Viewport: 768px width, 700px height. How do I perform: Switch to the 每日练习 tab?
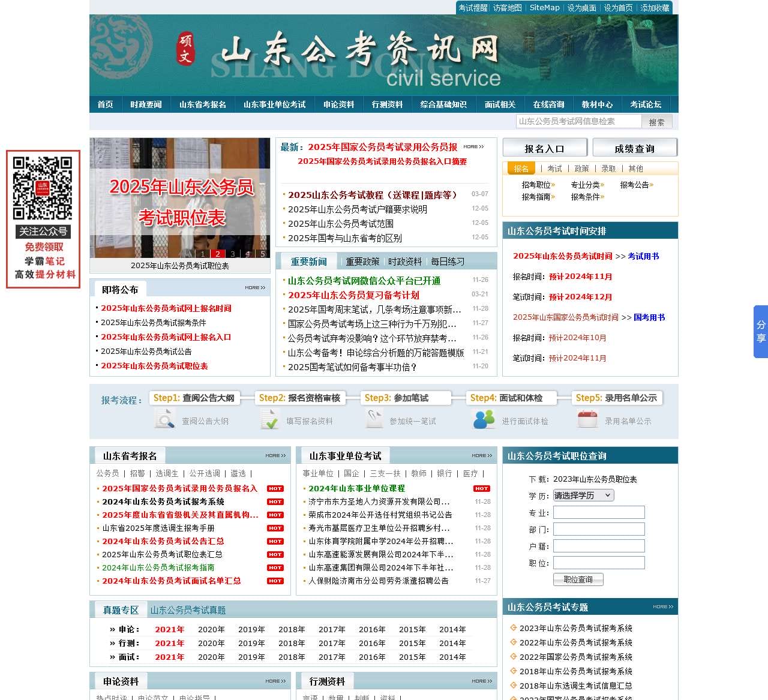(447, 261)
